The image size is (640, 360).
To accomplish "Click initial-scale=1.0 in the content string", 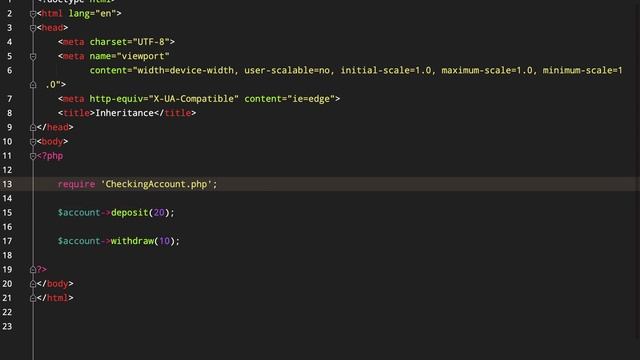I will [386, 71].
